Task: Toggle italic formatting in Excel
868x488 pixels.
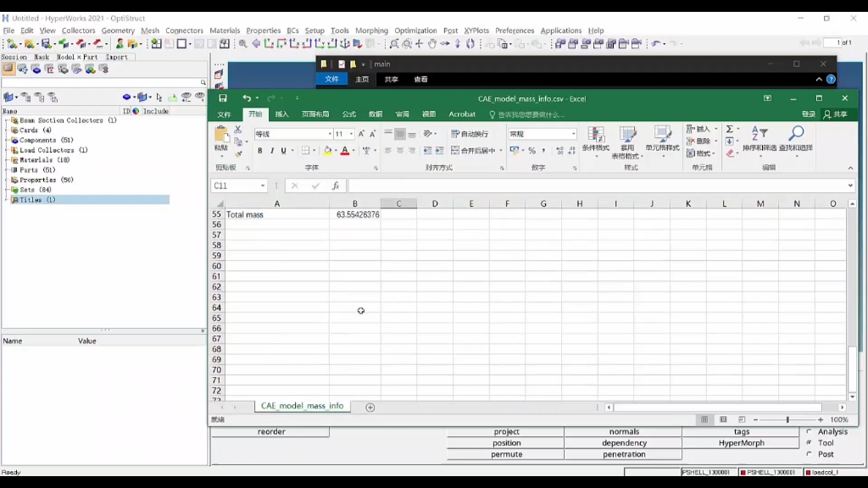Action: (272, 151)
